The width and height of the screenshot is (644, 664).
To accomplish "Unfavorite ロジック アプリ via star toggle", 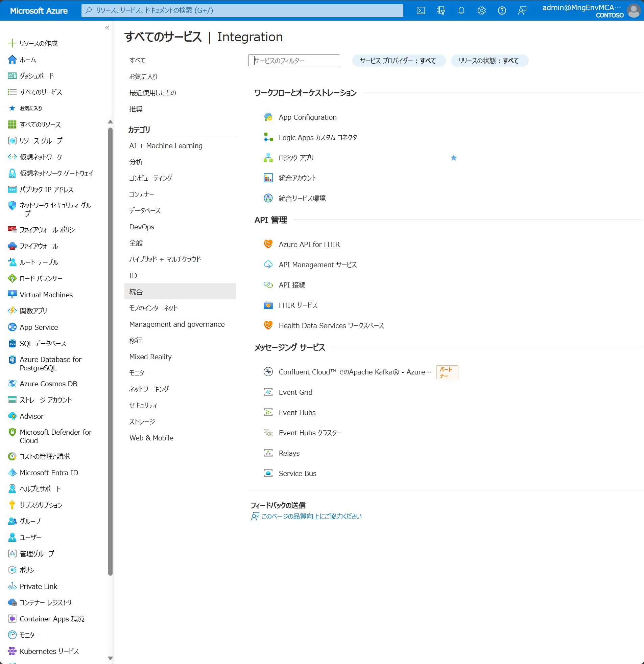I will (x=454, y=158).
